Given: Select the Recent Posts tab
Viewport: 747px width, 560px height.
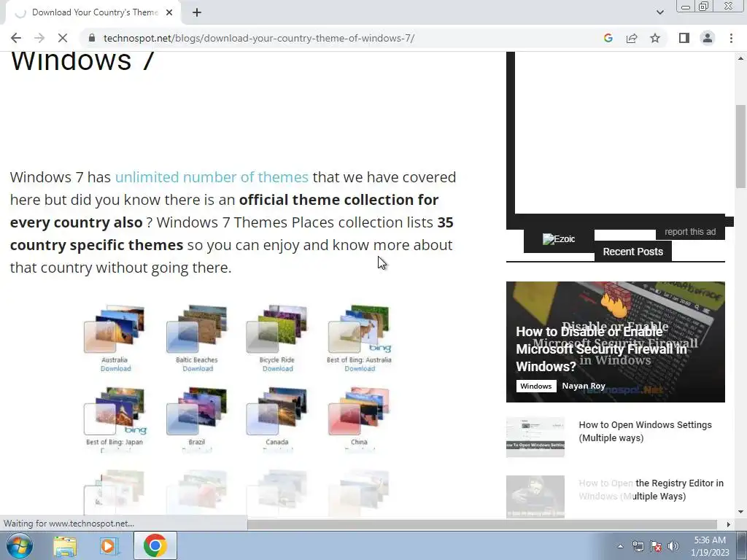Looking at the screenshot, I should tap(632, 252).
